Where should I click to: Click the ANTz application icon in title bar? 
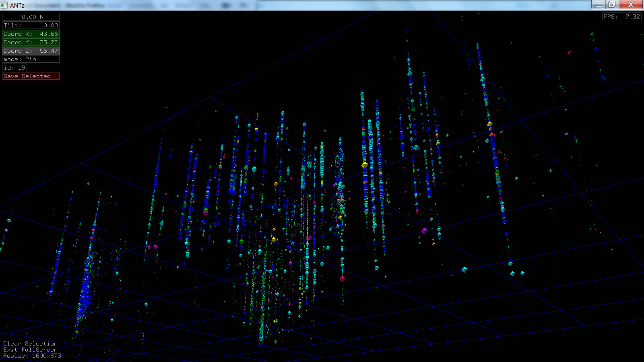pos(4,5)
